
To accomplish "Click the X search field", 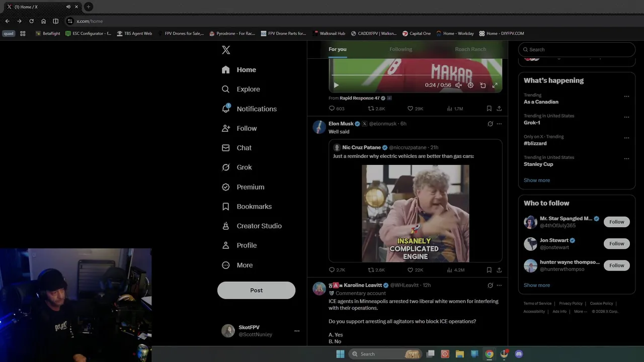I will point(577,49).
